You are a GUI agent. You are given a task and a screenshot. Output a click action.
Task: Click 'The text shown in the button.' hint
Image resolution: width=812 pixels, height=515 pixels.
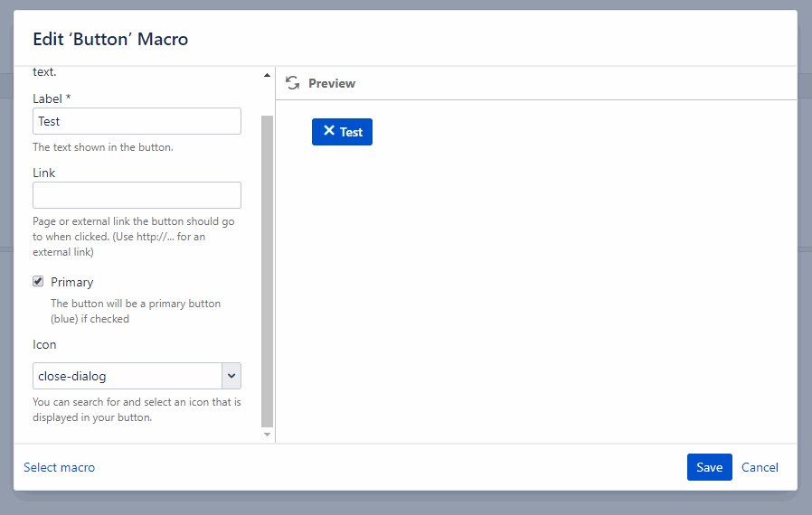pyautogui.click(x=103, y=147)
